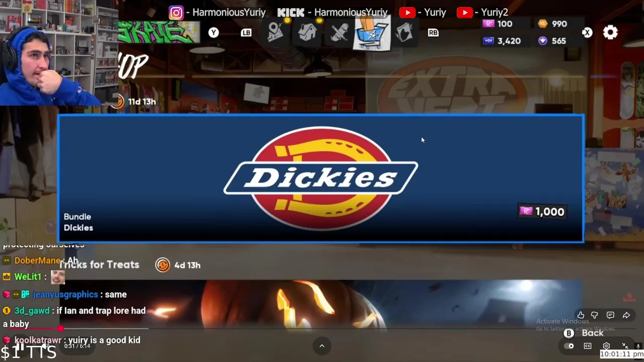Click the 11d 13h timer
The image size is (644, 362).
click(135, 102)
